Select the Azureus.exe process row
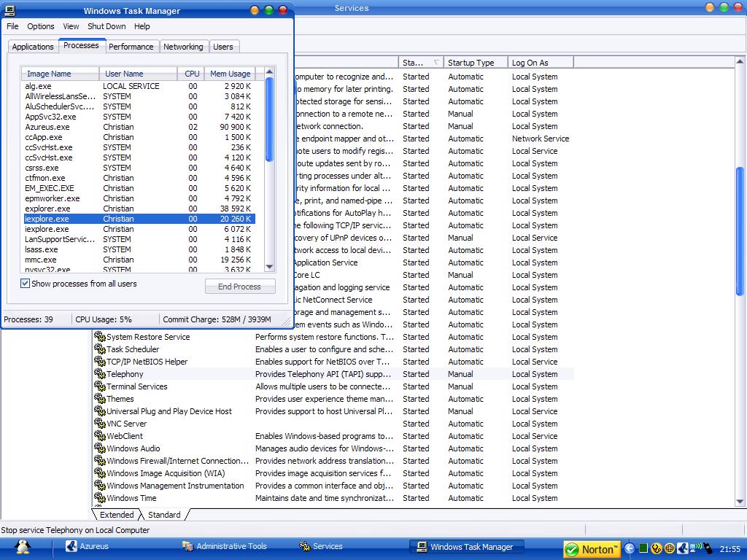The width and height of the screenshot is (747, 560). pos(139,127)
